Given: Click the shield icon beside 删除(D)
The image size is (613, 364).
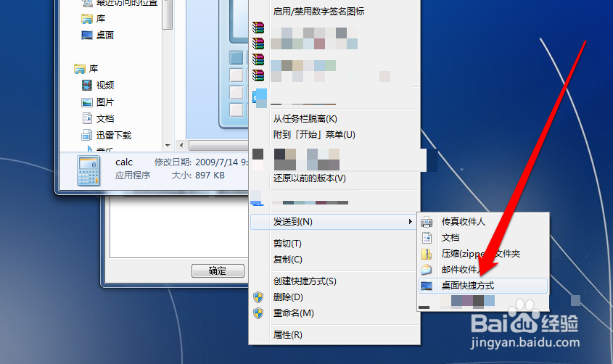Looking at the screenshot, I should [258, 297].
